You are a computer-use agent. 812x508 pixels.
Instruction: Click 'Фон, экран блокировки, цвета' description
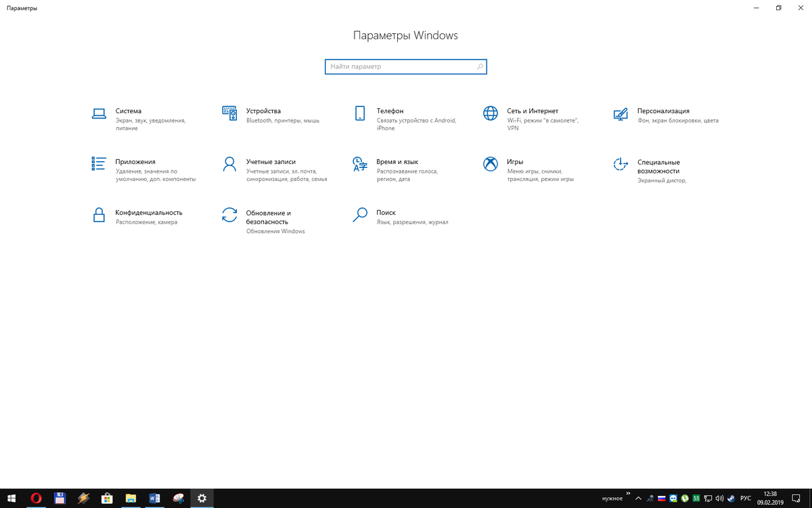pos(678,121)
